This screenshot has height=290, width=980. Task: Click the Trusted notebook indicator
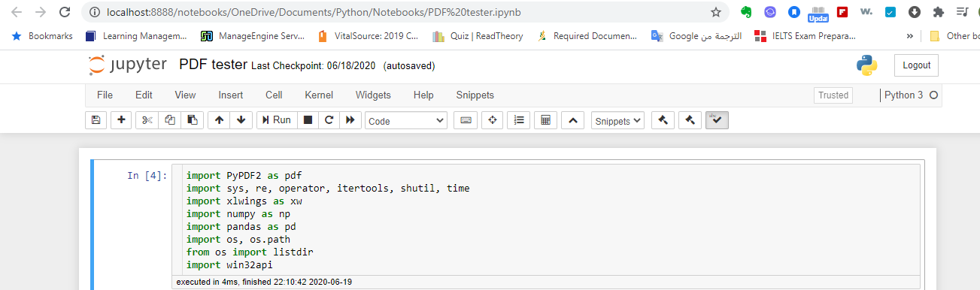(833, 95)
